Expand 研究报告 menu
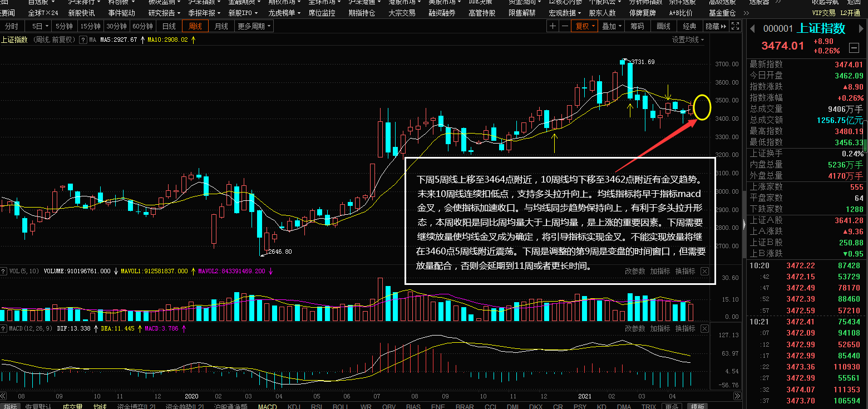 [165, 13]
